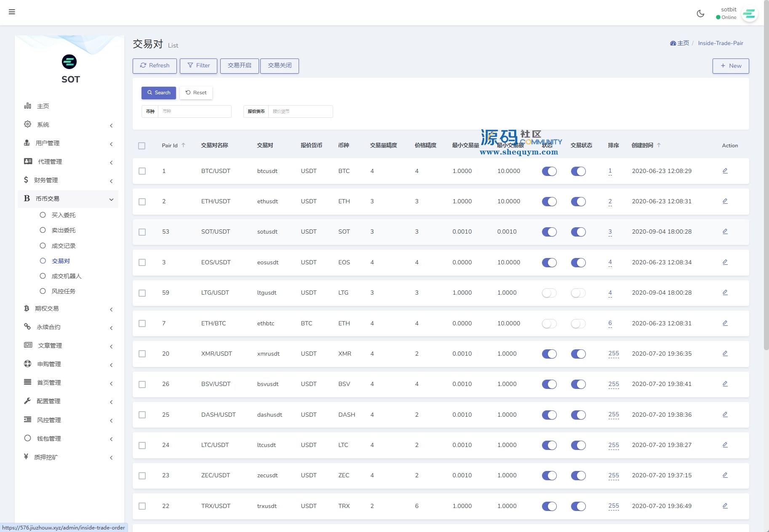
Task: Sort by Pair Id arrow icon
Action: tap(183, 145)
